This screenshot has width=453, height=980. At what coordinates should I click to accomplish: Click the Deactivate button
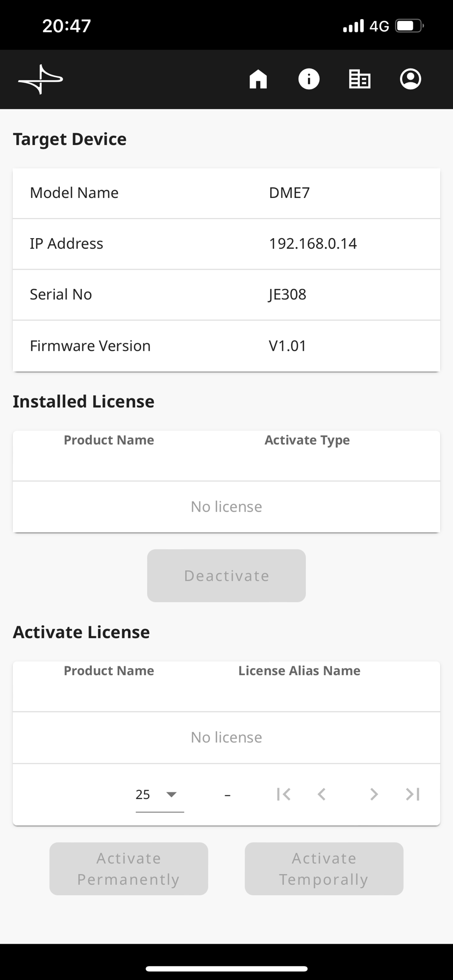click(x=226, y=576)
